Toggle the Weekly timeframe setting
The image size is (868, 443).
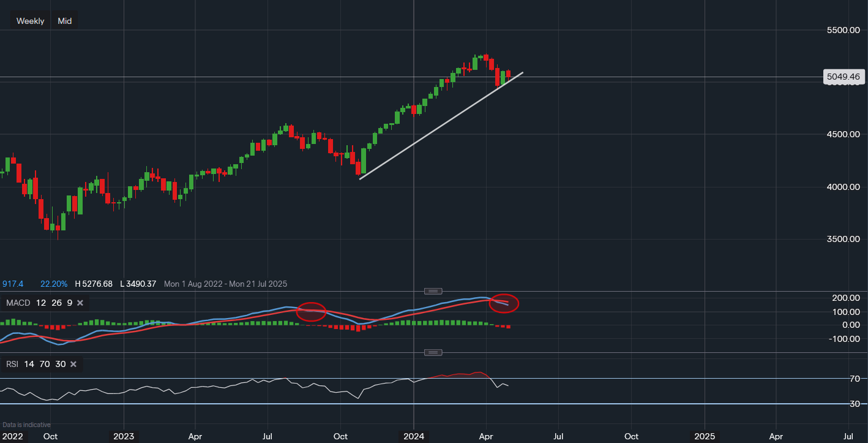29,20
